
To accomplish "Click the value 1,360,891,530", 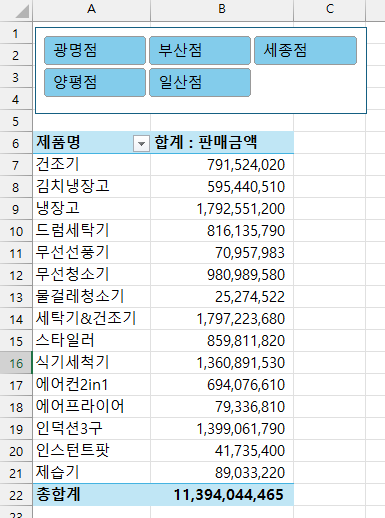I will 241,363.
